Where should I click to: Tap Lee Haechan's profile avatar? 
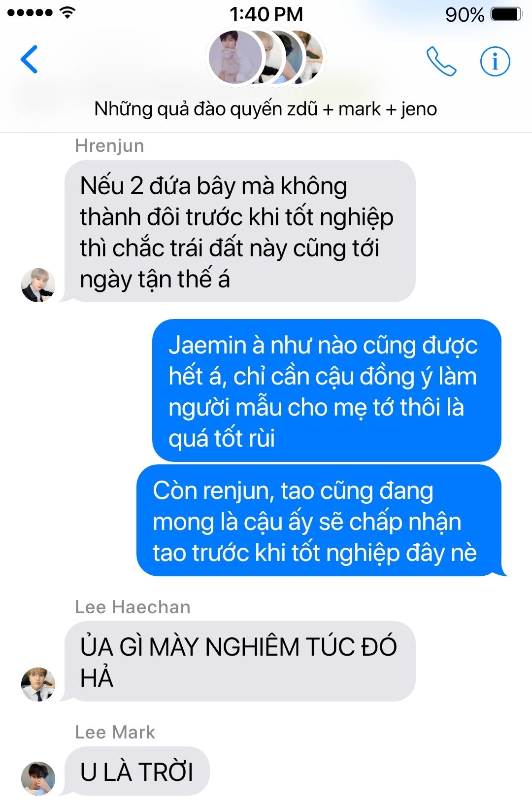coord(38,684)
